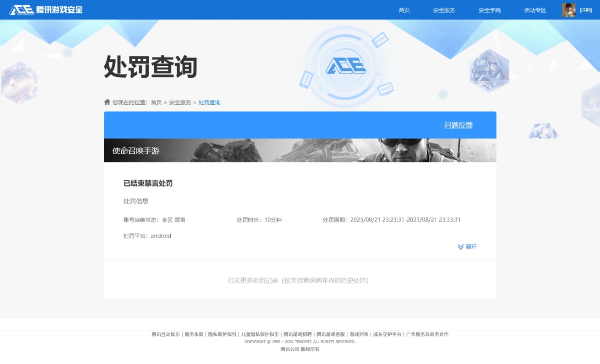600x364 pixels.
Task: Open 服务条款 footer link
Action: (x=194, y=334)
